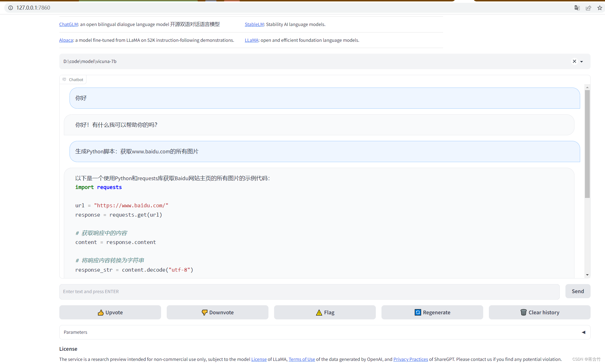Click the warning triangle icon on Flag
The image size is (605, 364).
[319, 312]
